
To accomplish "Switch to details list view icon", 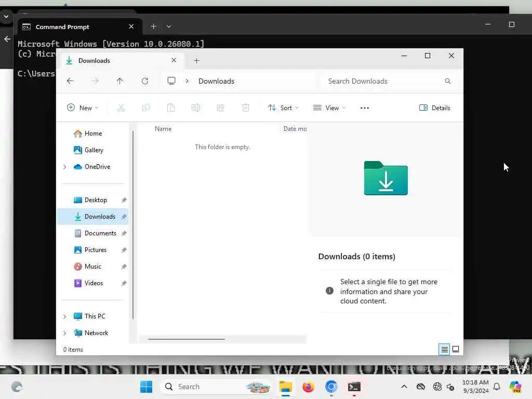I will (x=445, y=350).
